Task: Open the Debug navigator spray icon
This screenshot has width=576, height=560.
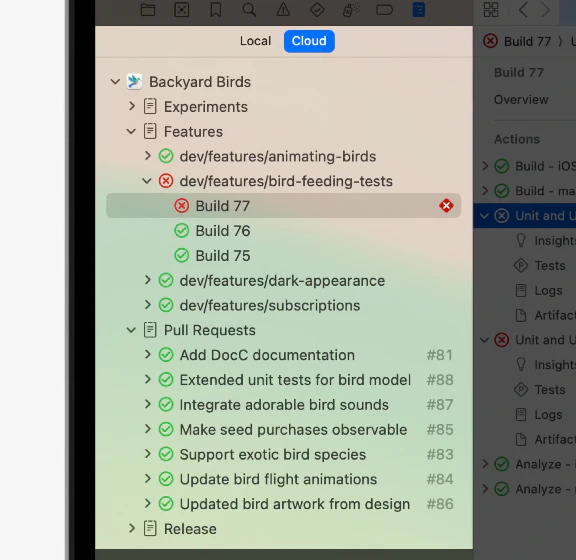Action: (351, 10)
